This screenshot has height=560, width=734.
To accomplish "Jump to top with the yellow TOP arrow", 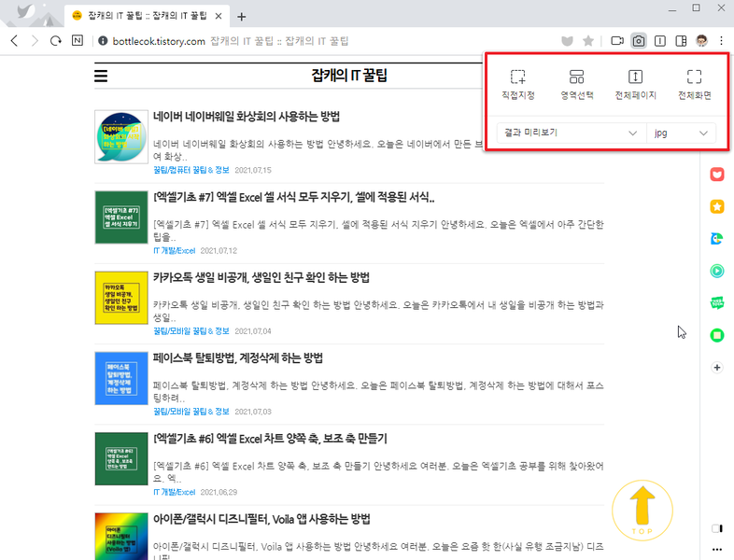I will pos(642,511).
